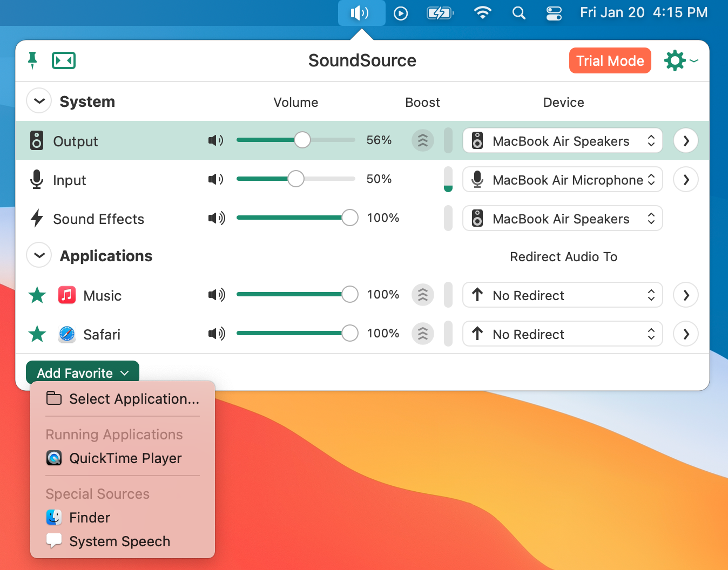This screenshot has height=570, width=728.
Task: Mute the Input volume
Action: coord(216,179)
